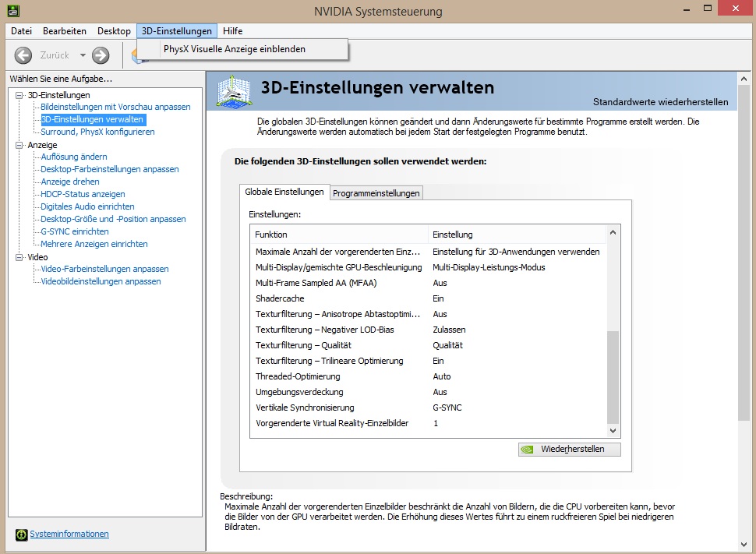Screen dimensions: 756x554
Task: Open the Desktop menu
Action: (114, 31)
